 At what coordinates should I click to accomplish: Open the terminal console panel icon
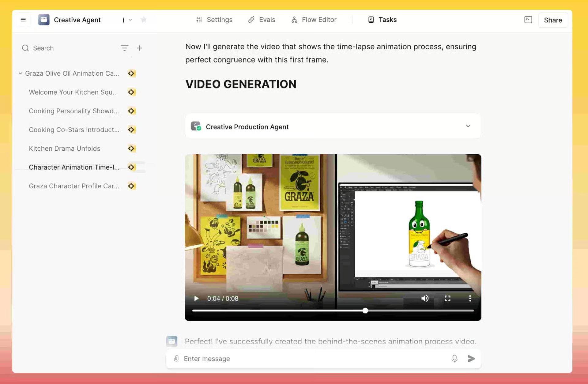point(528,20)
